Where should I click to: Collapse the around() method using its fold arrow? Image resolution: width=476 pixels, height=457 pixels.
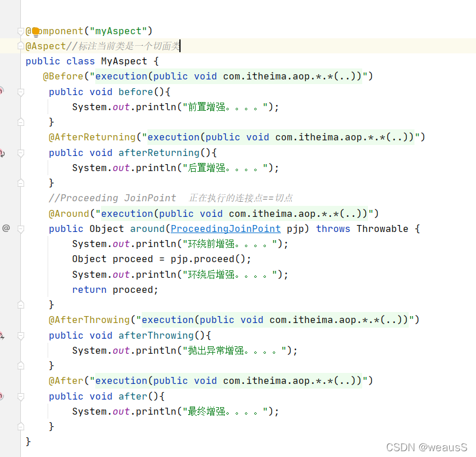(x=21, y=229)
